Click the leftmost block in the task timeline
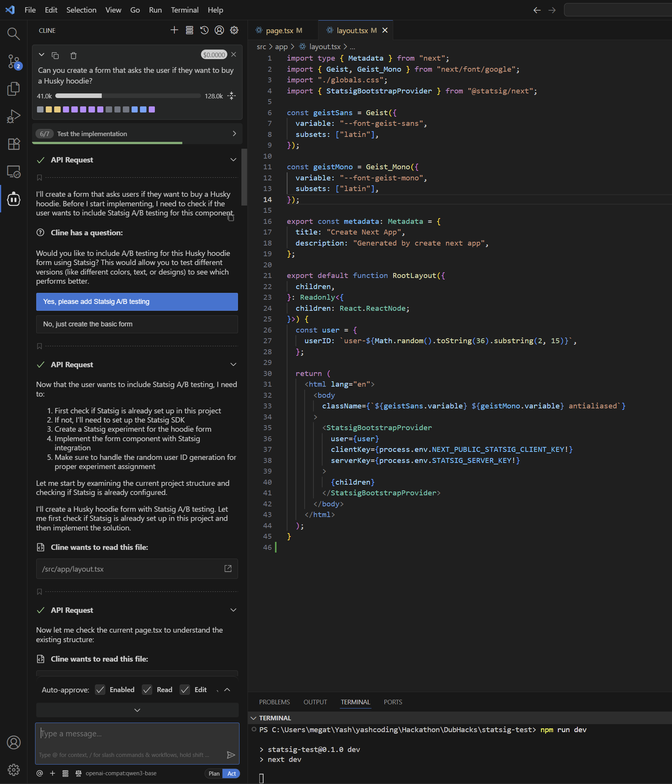 click(40, 109)
